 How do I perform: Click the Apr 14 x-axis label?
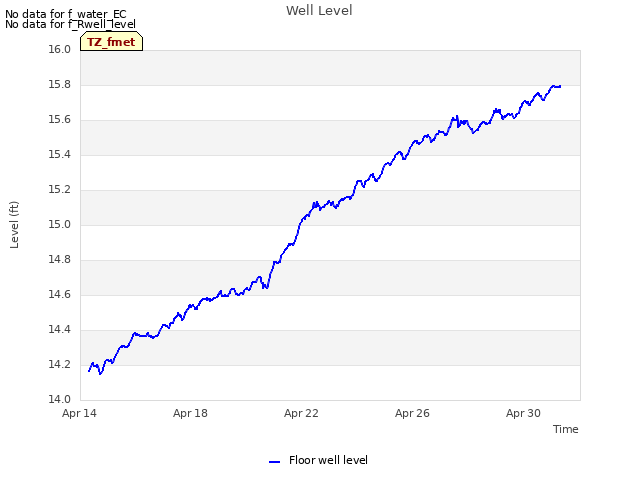click(x=79, y=413)
